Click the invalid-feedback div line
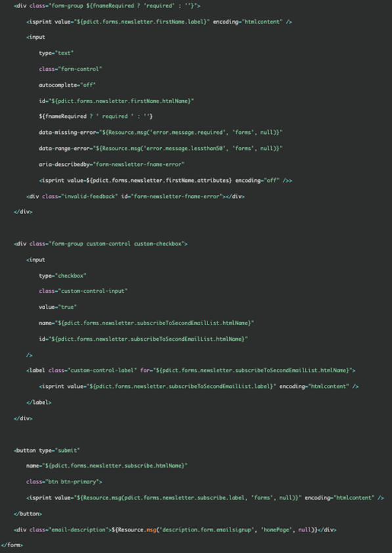This screenshot has height=553, width=392. pyautogui.click(x=135, y=196)
